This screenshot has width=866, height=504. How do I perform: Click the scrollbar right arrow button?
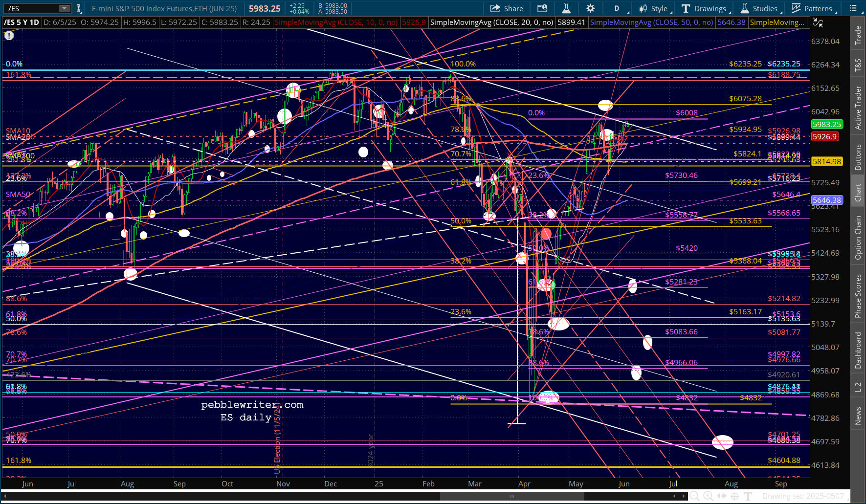[684, 496]
